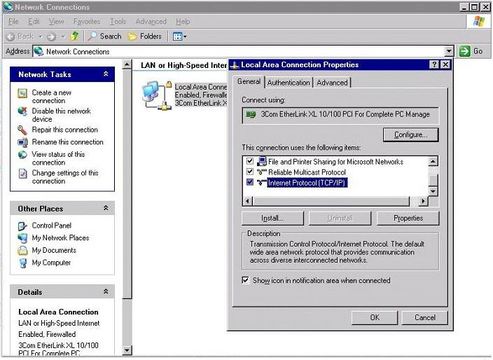Open the Address bar dropdown
This screenshot has width=493, height=360.
449,51
